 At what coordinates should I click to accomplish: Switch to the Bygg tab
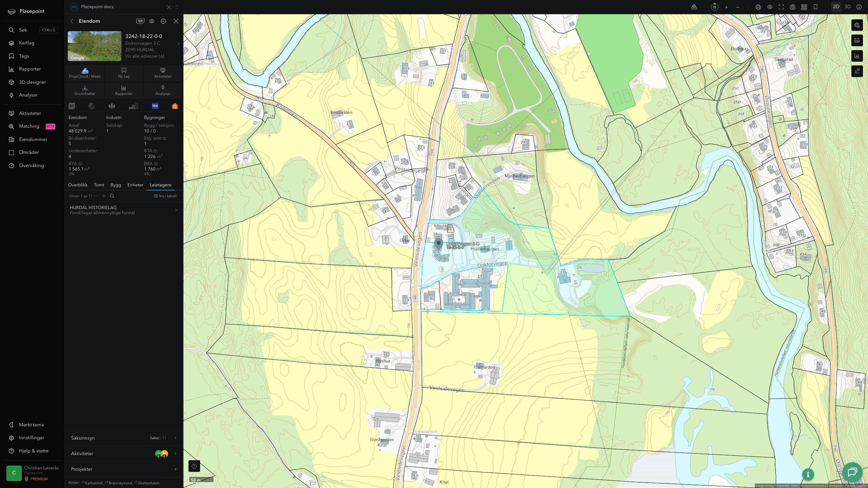point(116,185)
